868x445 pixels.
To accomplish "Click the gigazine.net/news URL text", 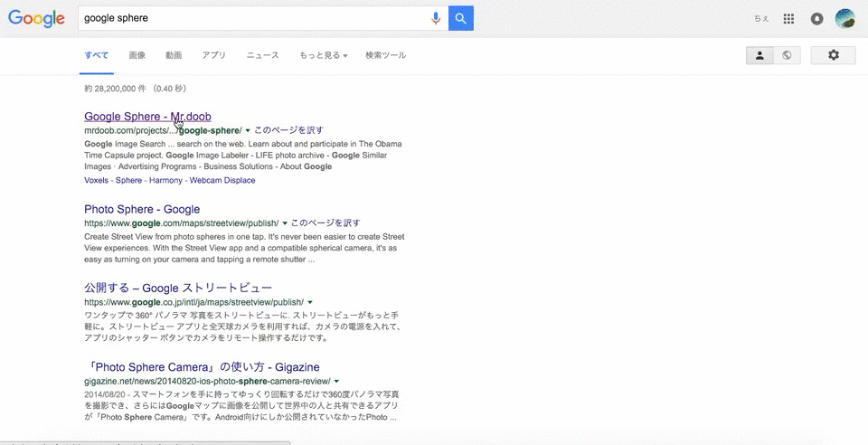I will coord(208,382).
